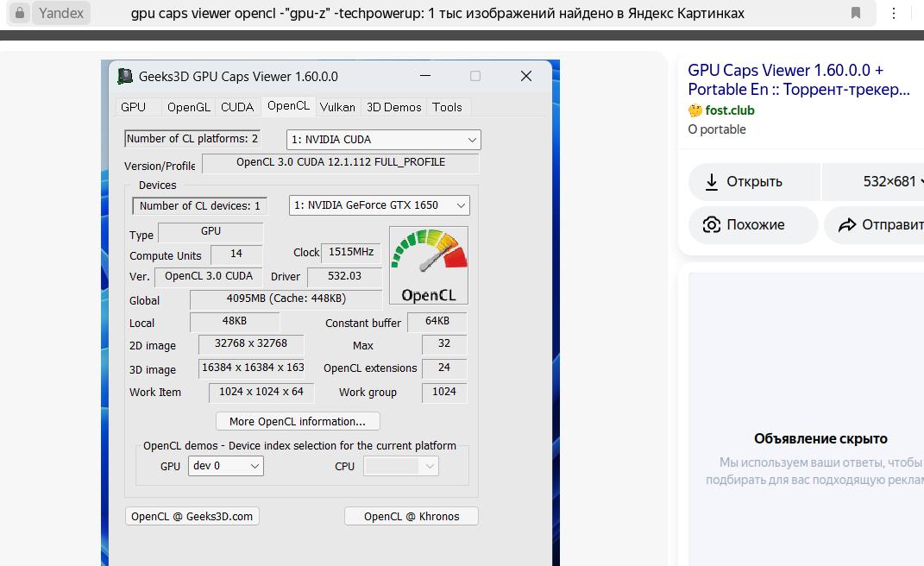924x566 pixels.
Task: Click More OpenCL information button
Action: click(x=298, y=422)
